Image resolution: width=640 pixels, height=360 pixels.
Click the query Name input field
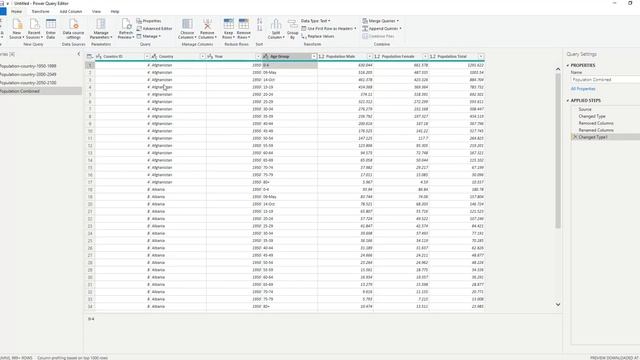605,80
